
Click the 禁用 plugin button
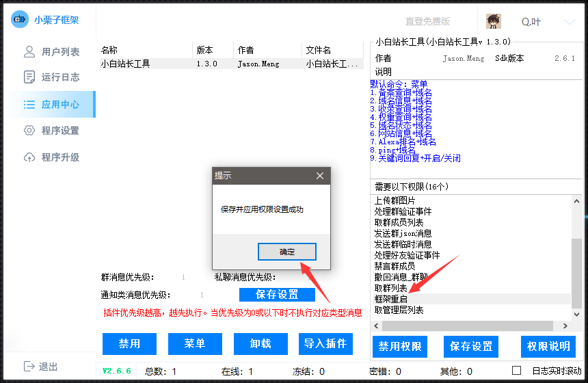[x=129, y=343]
